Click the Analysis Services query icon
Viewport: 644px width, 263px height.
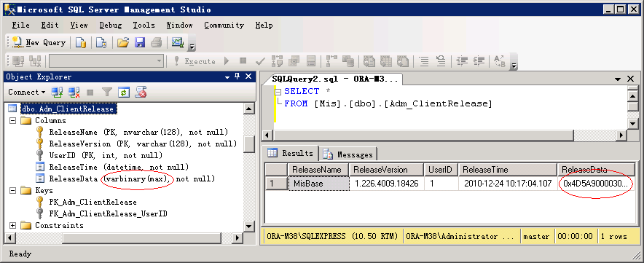pyautogui.click(x=101, y=42)
